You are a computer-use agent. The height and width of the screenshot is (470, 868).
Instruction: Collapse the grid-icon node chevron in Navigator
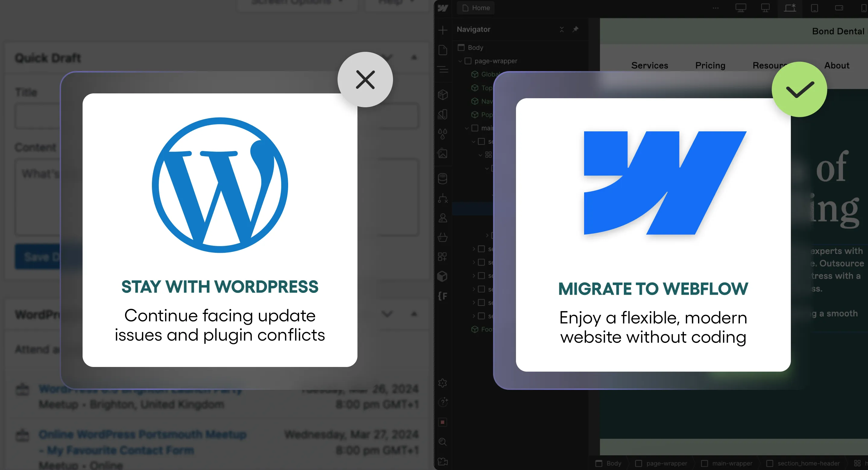click(480, 155)
